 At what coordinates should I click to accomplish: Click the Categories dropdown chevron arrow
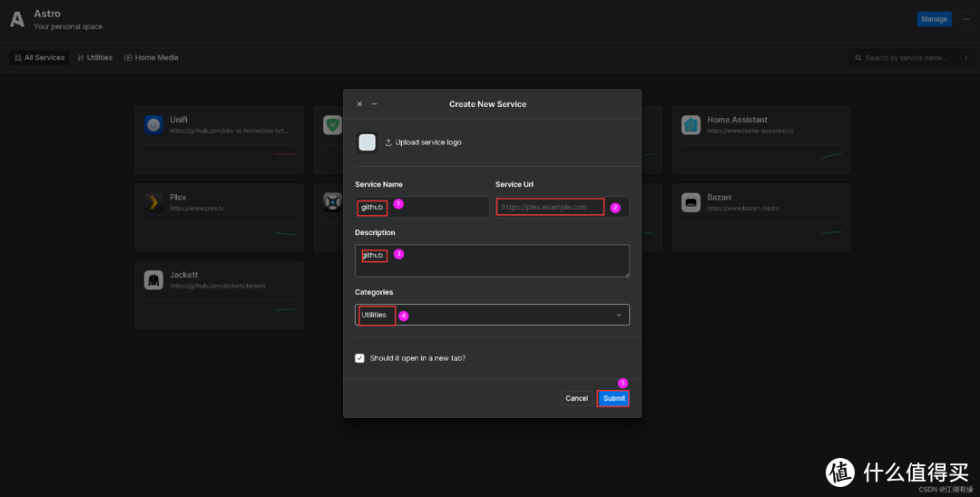tap(619, 316)
